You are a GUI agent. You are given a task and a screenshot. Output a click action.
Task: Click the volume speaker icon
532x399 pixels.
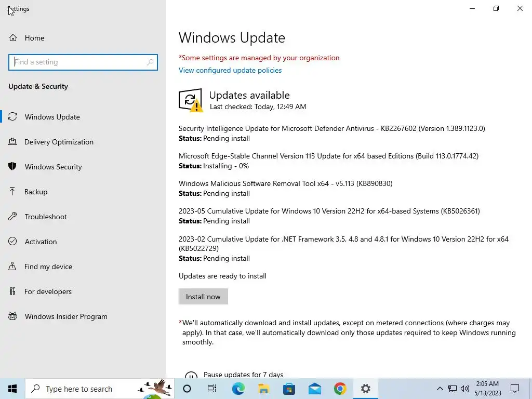click(465, 389)
